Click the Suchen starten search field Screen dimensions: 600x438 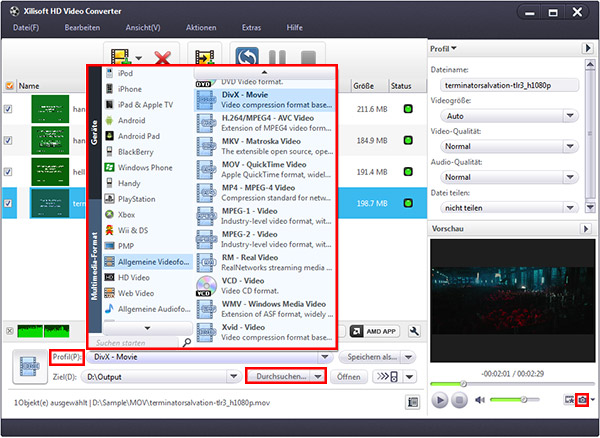click(x=135, y=343)
